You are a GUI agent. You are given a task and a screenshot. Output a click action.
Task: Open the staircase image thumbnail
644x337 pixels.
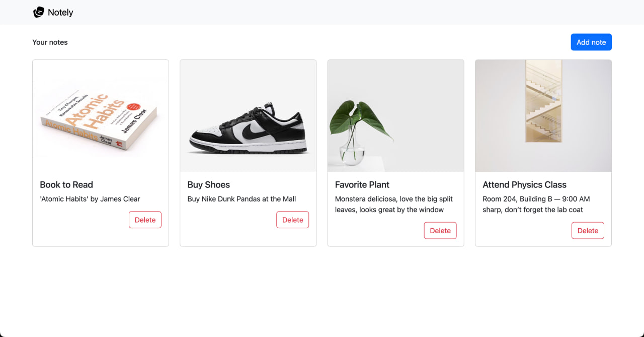(543, 116)
